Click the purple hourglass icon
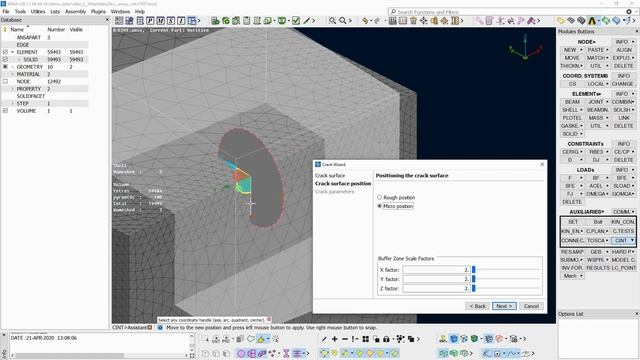The image size is (640, 360). [286, 353]
